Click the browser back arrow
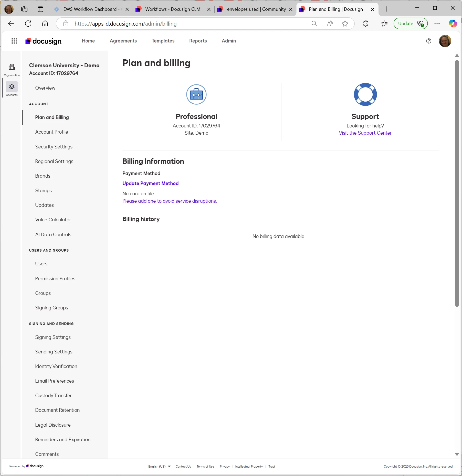The width and height of the screenshot is (462, 476). (x=11, y=24)
